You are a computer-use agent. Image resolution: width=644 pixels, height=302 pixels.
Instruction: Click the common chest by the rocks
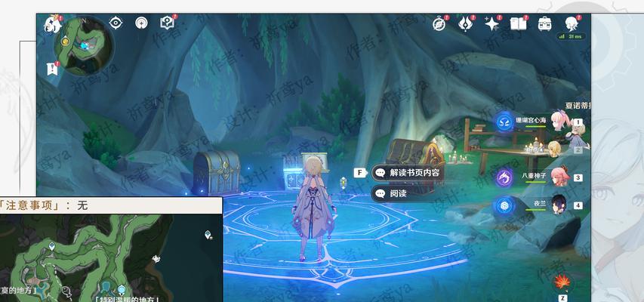click(217, 171)
